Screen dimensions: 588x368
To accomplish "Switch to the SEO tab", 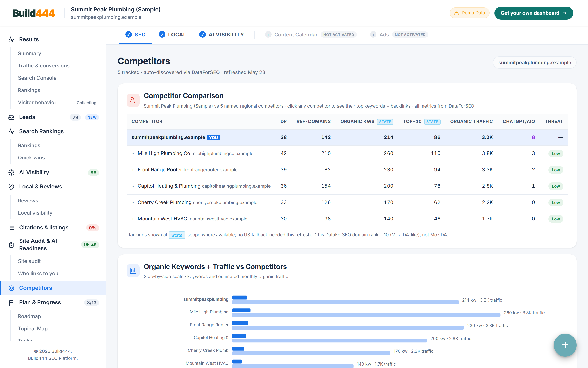I will [x=135, y=35].
